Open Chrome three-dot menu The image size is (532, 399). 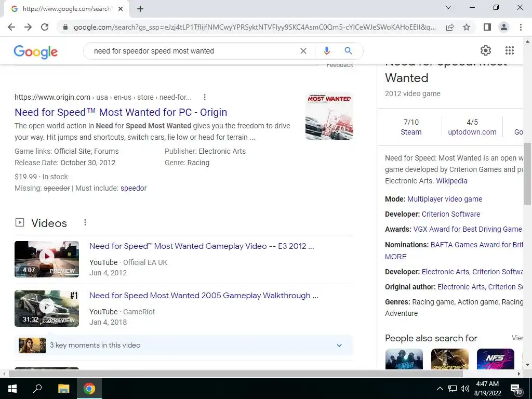[x=521, y=27]
